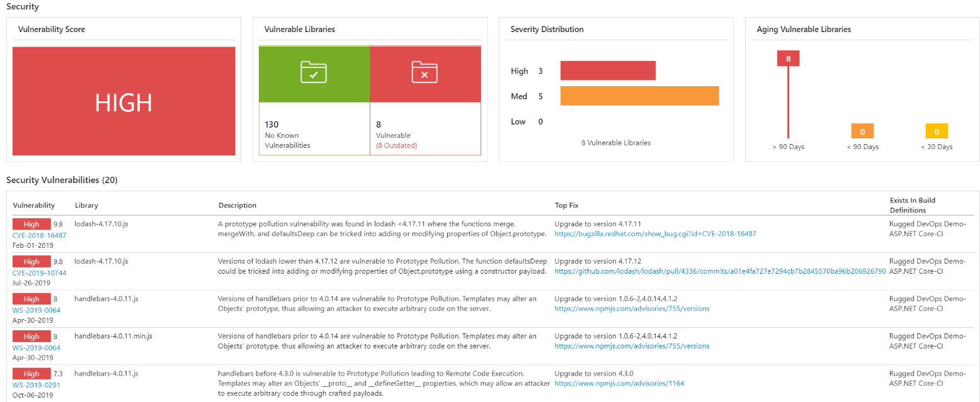Click the Top Fix column header

[568, 205]
